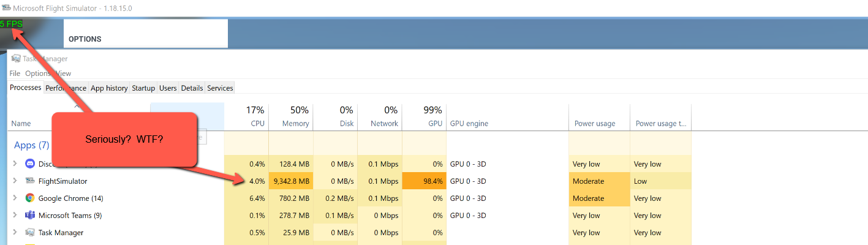Click Microsoft Teams memory value 278.7 MB

point(291,216)
